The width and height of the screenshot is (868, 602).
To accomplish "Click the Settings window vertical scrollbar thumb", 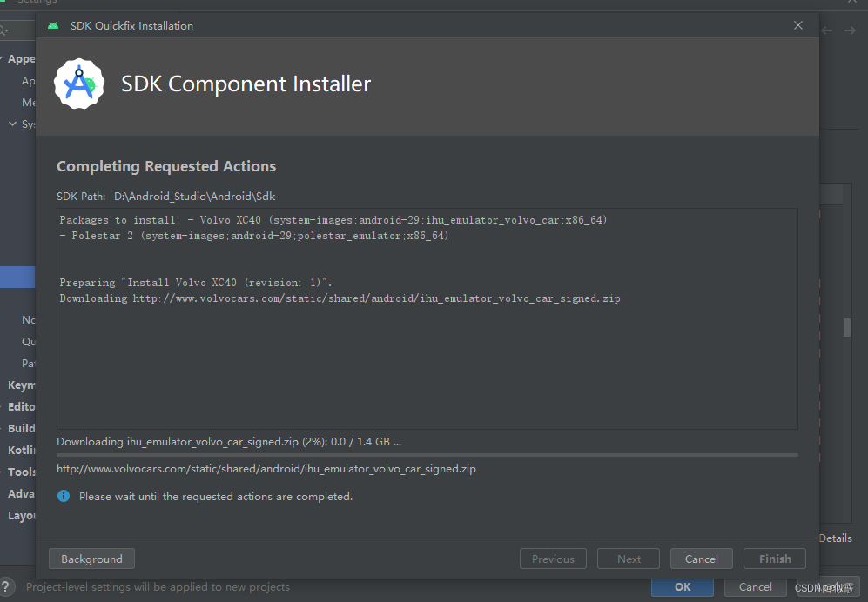I will (x=847, y=327).
